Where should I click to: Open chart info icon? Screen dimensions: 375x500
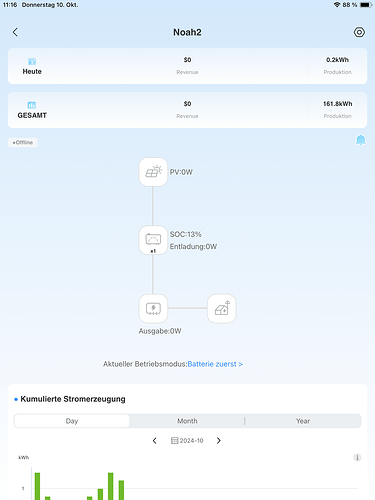pyautogui.click(x=357, y=457)
